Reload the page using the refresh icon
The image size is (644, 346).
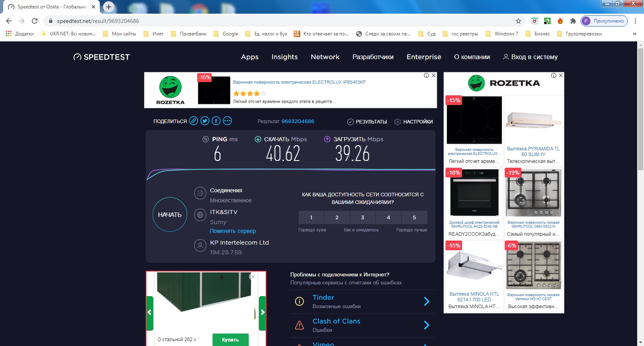point(35,21)
